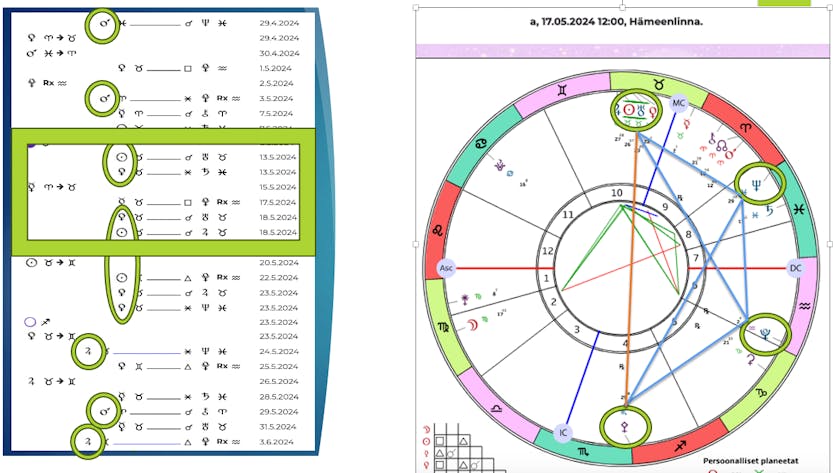Screen dimensions: 833x473
Task: Click house number 12 on the chart
Action: tap(546, 251)
